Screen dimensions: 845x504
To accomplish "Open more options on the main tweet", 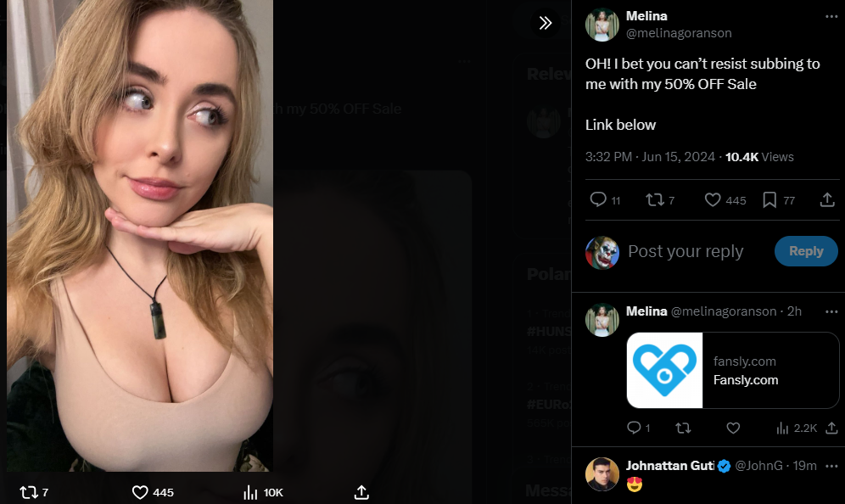I will 831,17.
